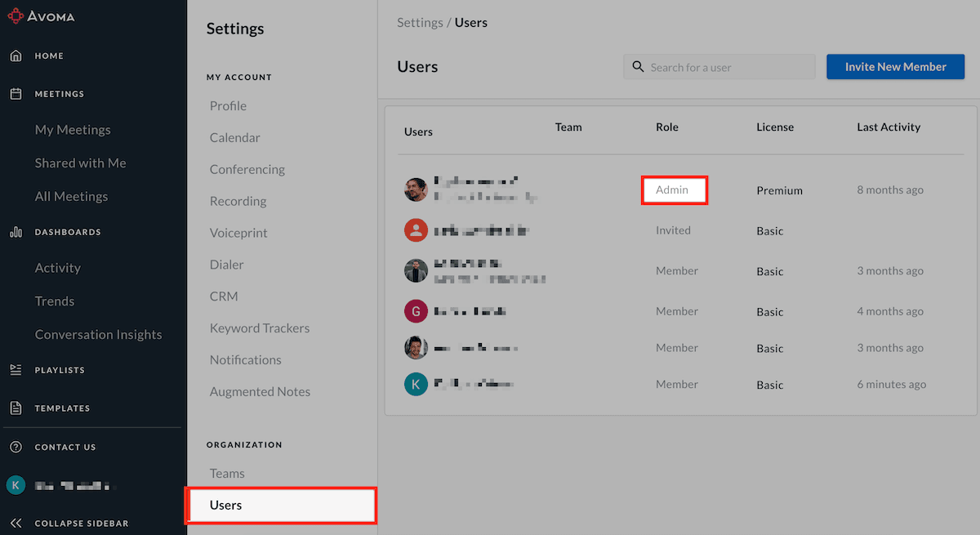Click the magnifier icon in the user search box

(638, 67)
